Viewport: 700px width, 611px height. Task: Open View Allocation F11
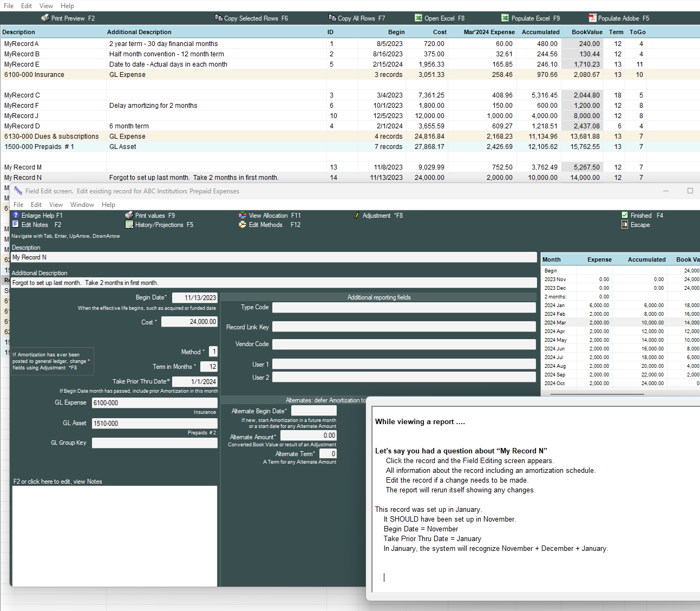click(270, 216)
